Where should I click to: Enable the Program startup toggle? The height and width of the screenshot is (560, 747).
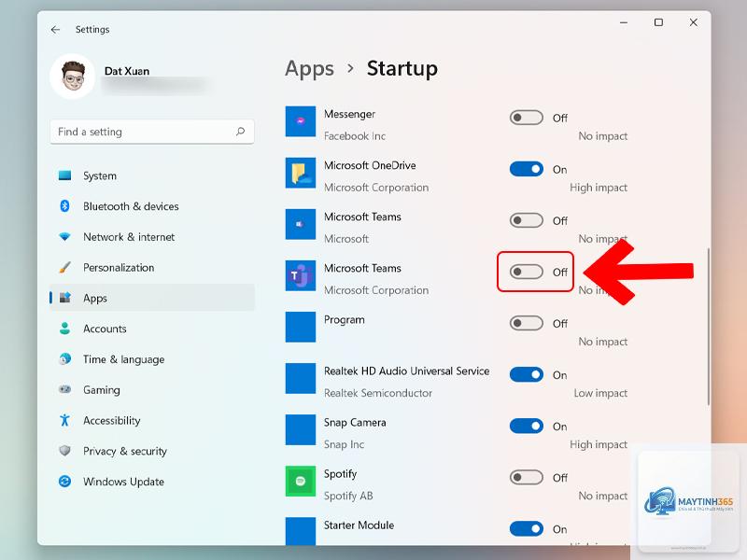tap(526, 323)
